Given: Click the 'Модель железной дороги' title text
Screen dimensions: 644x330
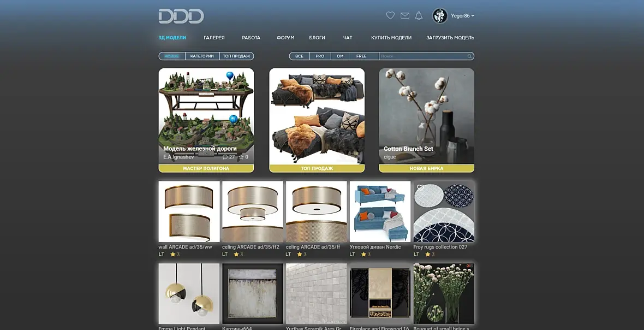Looking at the screenshot, I should pos(200,149).
